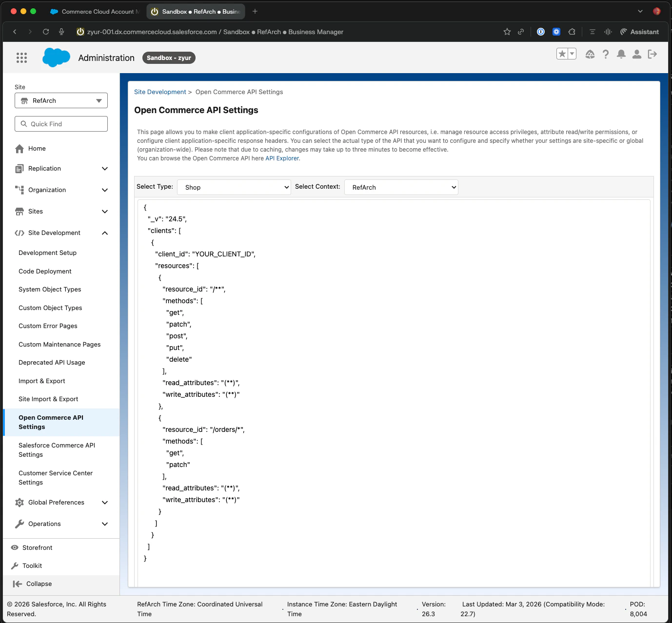Click the Home house icon
672x623 pixels.
coord(20,149)
